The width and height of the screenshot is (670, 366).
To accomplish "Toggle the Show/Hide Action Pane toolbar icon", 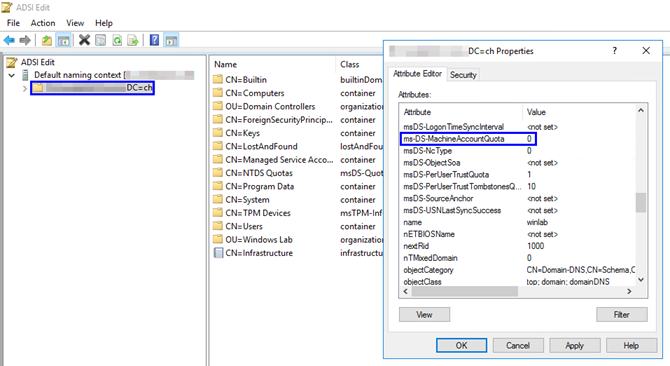I will (171, 41).
